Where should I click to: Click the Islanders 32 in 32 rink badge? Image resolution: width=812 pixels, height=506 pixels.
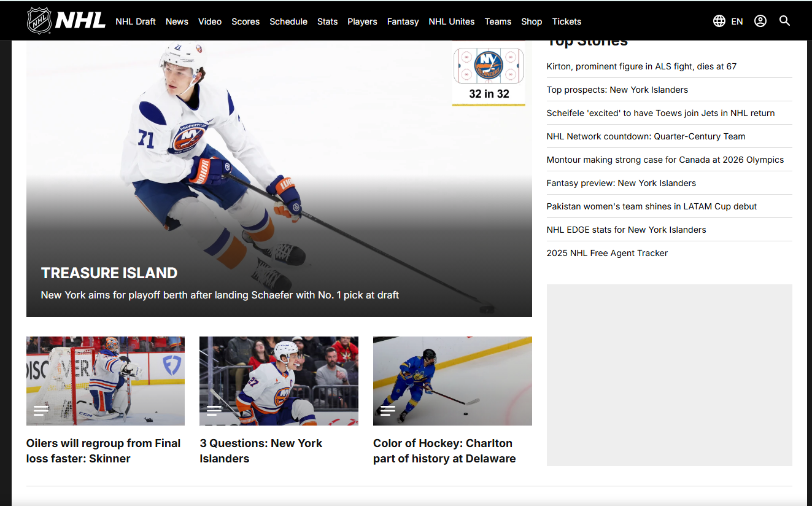click(x=489, y=74)
